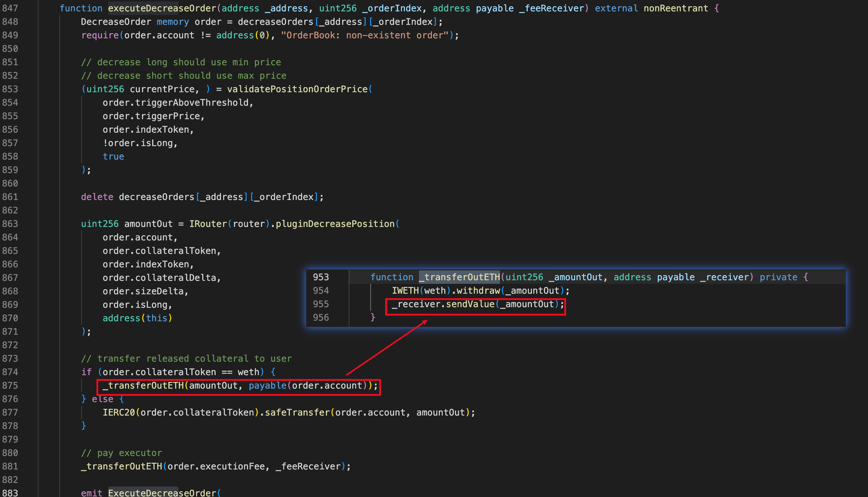Click the IRouter(router) cast on line 863
This screenshot has width=868, height=497.
click(x=229, y=224)
